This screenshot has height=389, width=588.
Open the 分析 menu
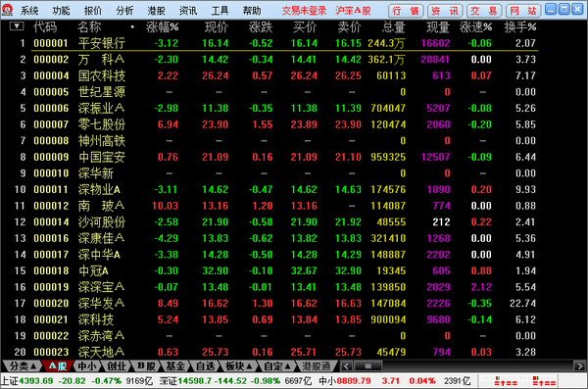[x=124, y=11]
